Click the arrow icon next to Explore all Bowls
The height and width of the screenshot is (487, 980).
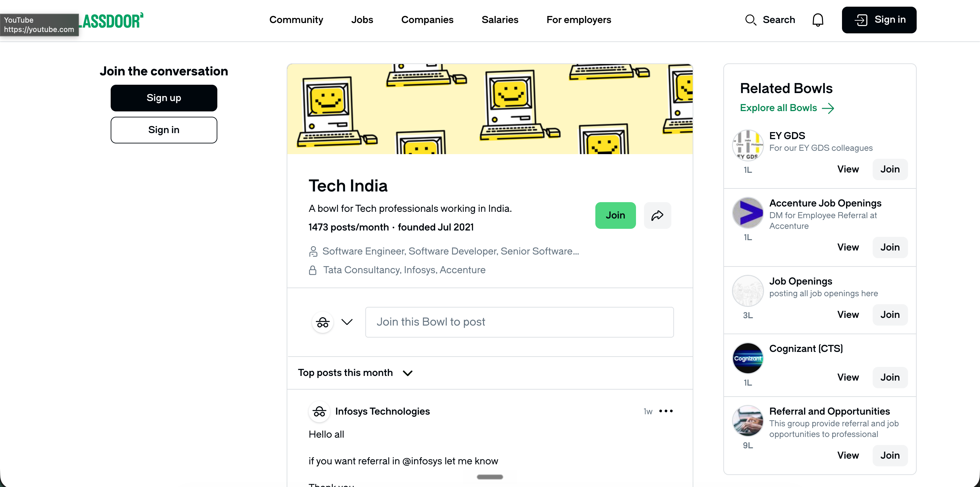(828, 108)
